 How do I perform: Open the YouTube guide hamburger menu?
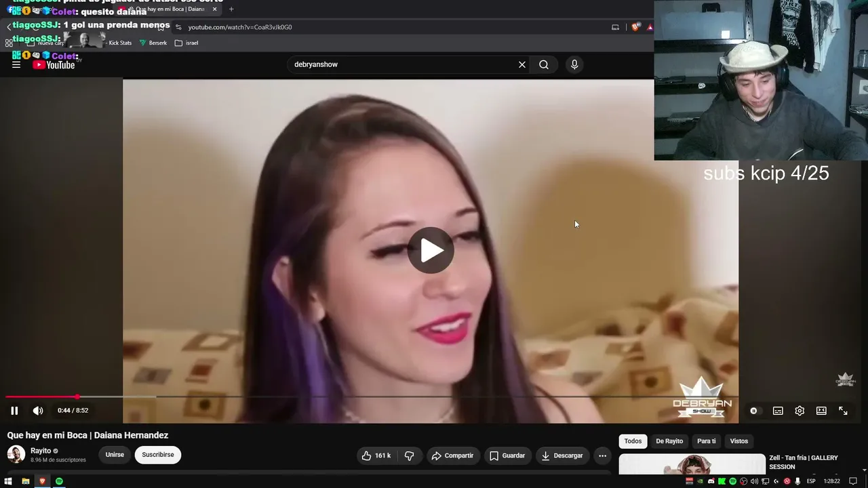[16, 64]
